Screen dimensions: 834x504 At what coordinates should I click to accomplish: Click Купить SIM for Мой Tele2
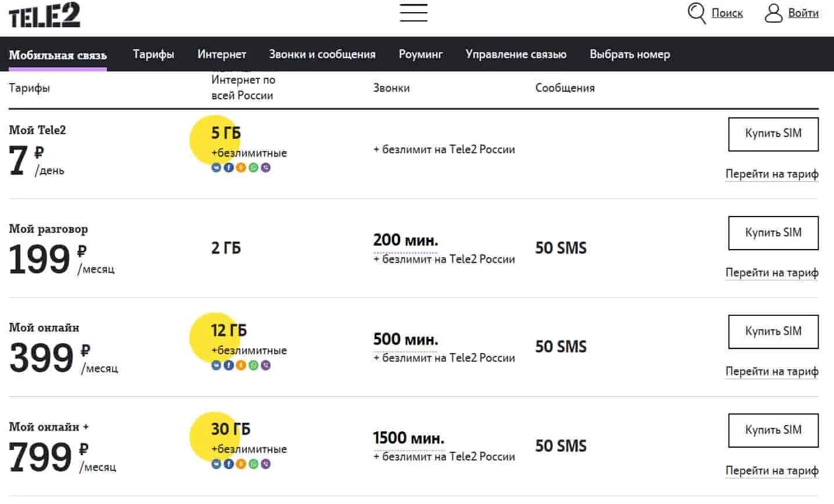click(x=773, y=134)
